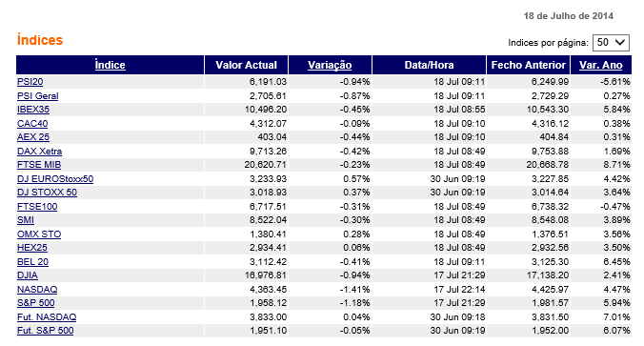Open the S&P 500 index link
The image size is (644, 346).
(x=36, y=303)
